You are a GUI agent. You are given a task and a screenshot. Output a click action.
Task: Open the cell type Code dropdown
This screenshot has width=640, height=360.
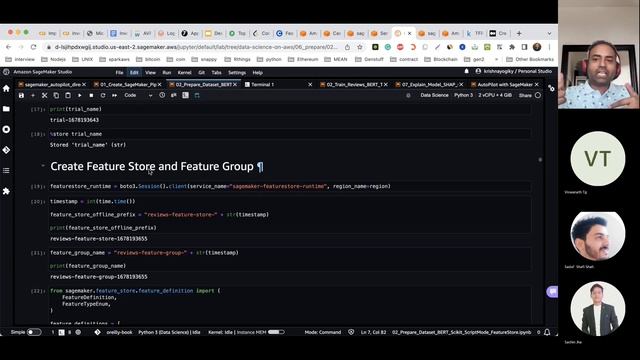138,96
